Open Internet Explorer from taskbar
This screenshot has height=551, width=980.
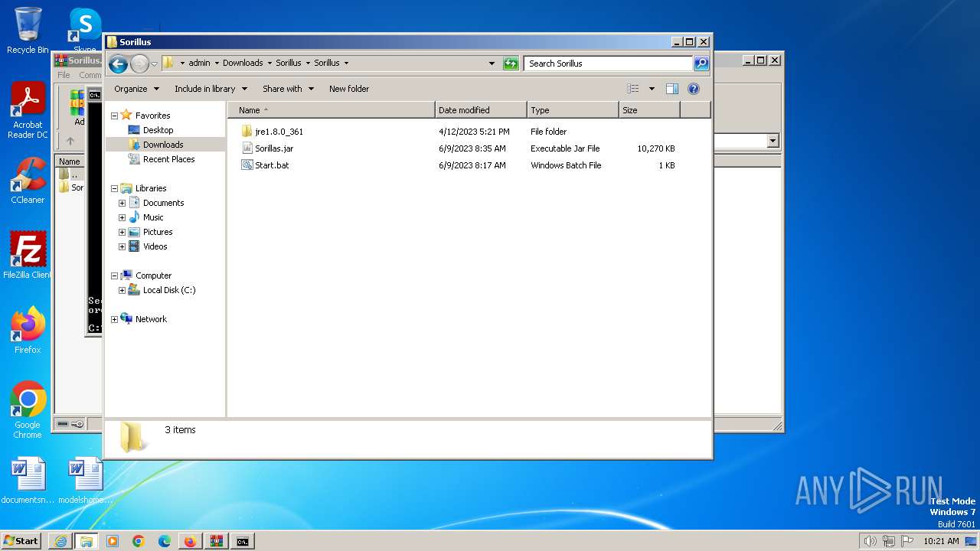point(60,541)
